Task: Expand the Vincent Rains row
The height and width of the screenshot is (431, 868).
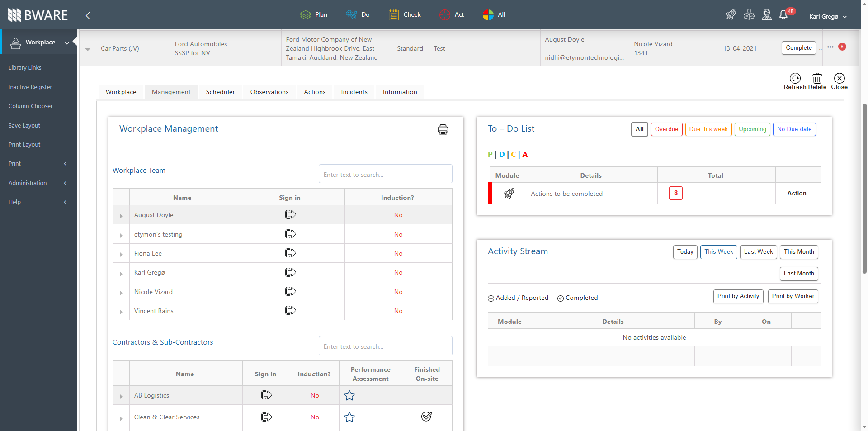Action: [121, 312]
